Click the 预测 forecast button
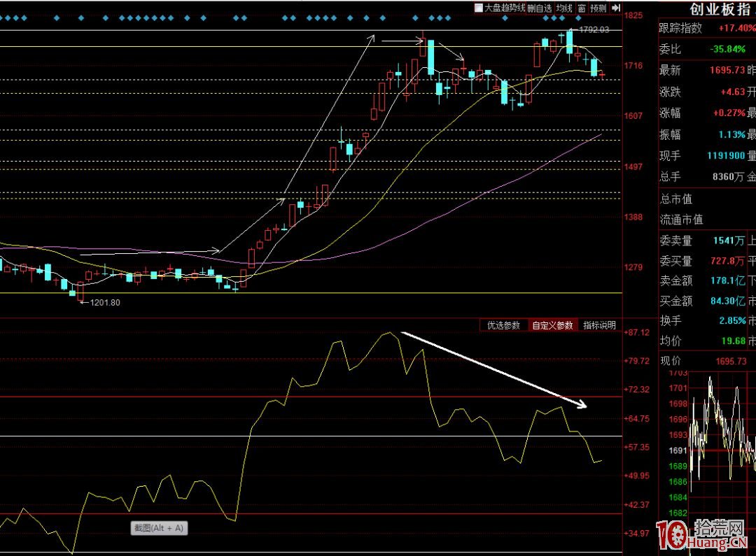Screen dimensions: 756x556 [x=598, y=8]
